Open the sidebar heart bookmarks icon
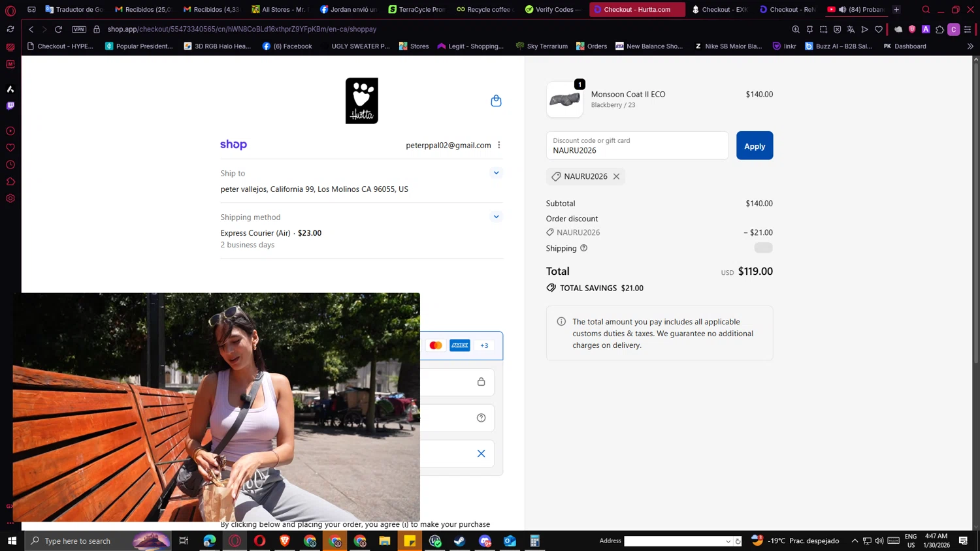 (10, 148)
